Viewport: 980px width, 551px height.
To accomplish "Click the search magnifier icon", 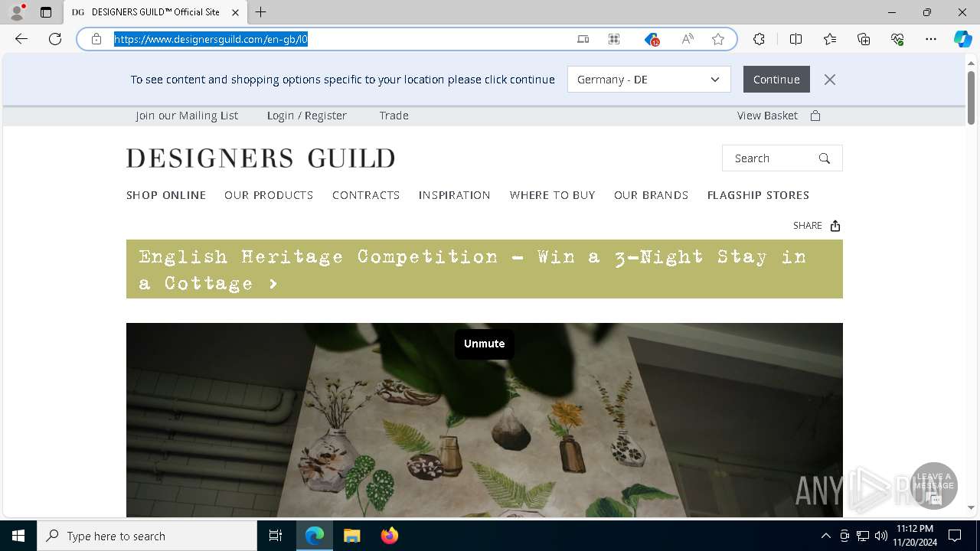I will pyautogui.click(x=825, y=158).
